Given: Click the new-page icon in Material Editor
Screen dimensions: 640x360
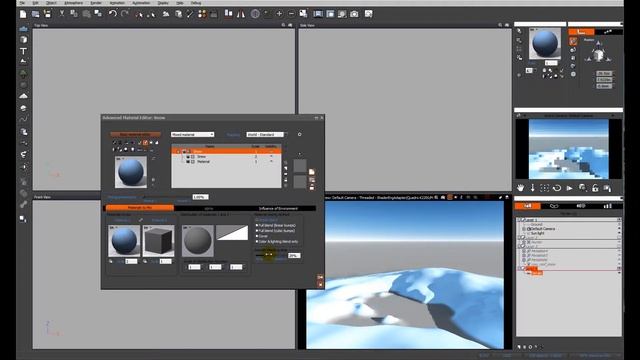Looking at the screenshot, I should [x=312, y=172].
